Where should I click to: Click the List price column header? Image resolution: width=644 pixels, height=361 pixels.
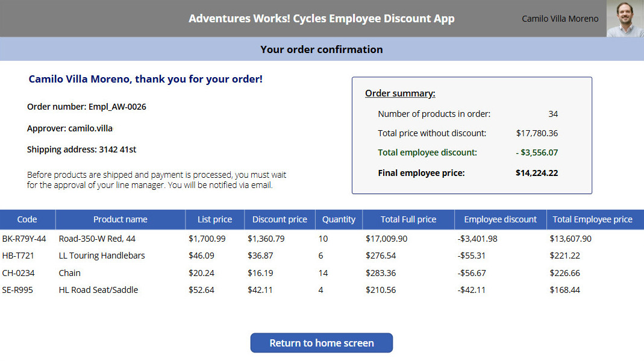215,219
